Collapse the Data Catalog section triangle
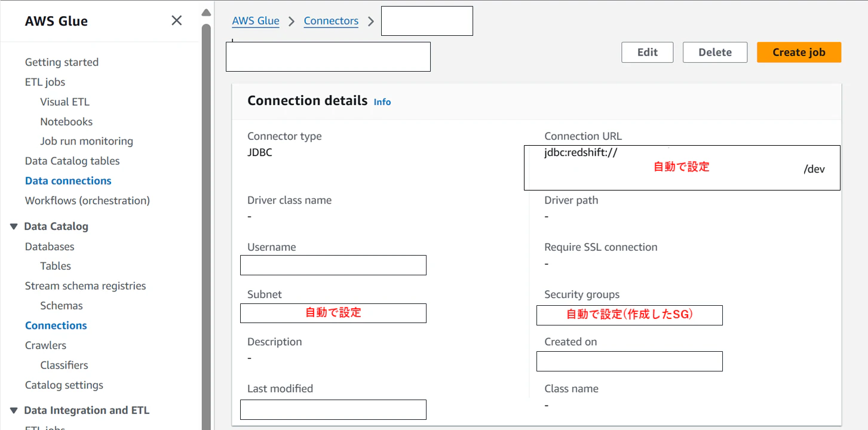868x430 pixels. tap(14, 227)
